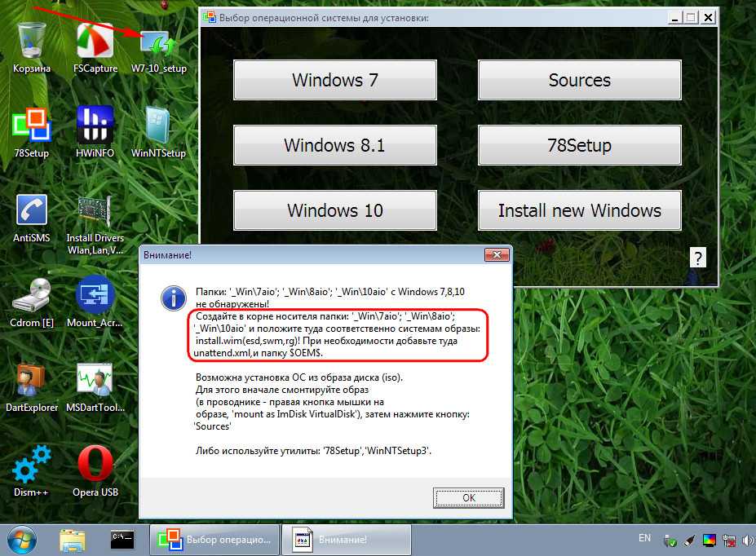Open the AntiSMS desktop icon
756x556 pixels.
pos(32,212)
